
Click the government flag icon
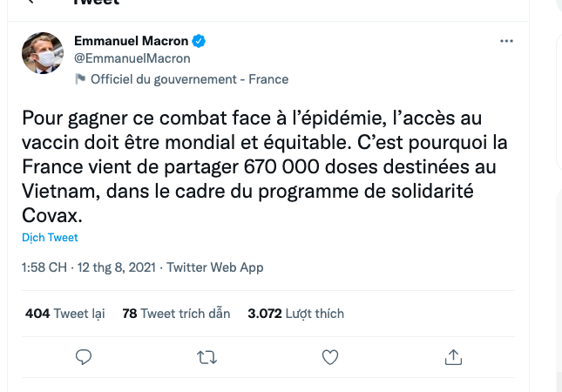coord(80,78)
